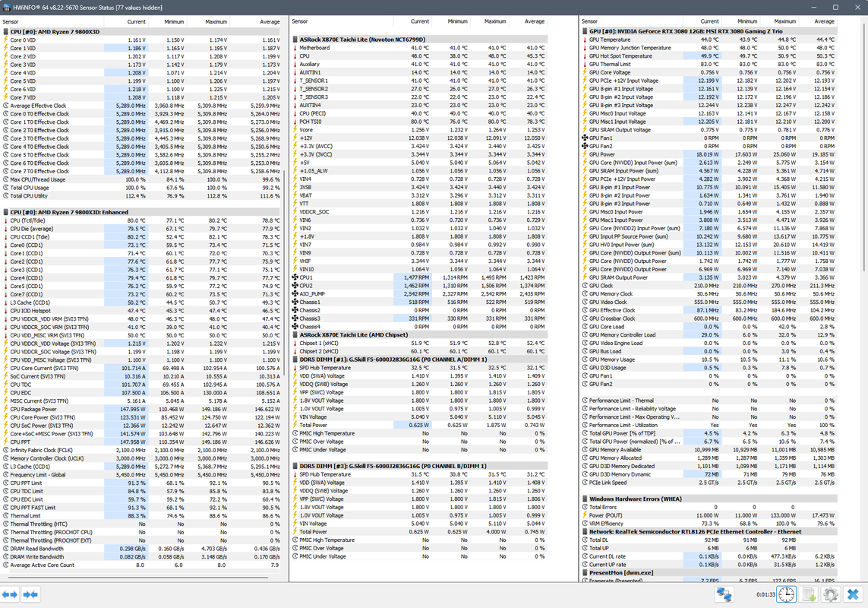Image resolution: width=868 pixels, height=608 pixels.
Task: Select the Average Active Core Count row
Action: tap(142, 565)
